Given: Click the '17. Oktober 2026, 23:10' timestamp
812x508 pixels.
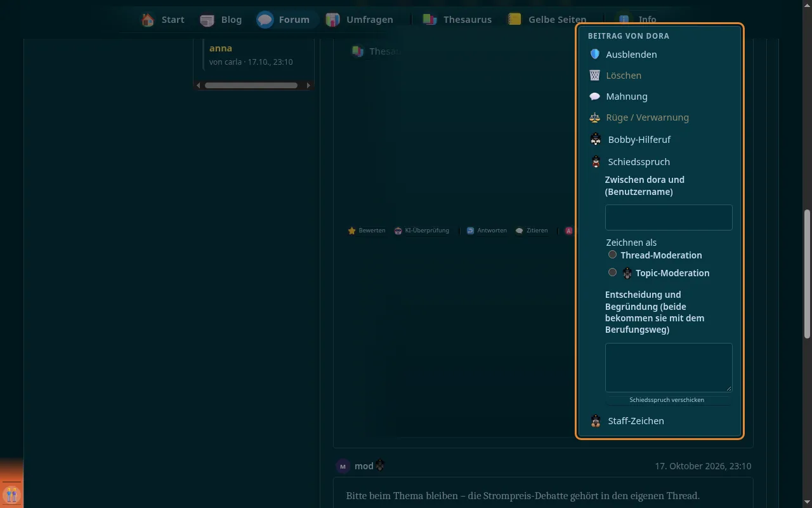Looking at the screenshot, I should [703, 466].
